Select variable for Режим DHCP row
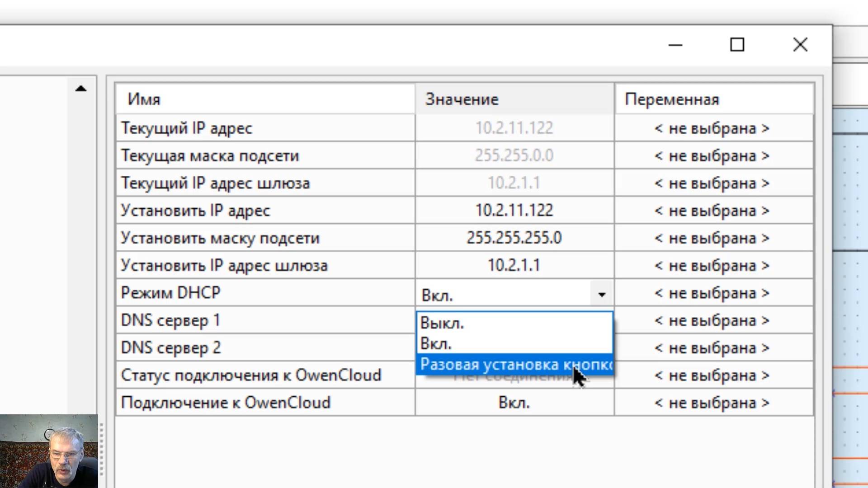 [x=712, y=293]
